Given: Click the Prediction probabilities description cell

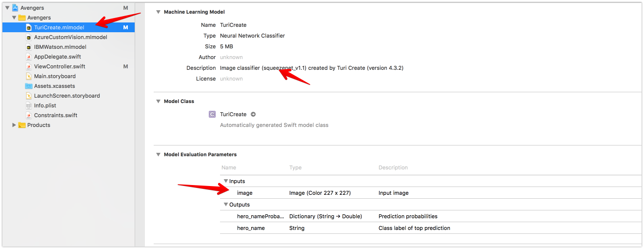Looking at the screenshot, I should [408, 216].
